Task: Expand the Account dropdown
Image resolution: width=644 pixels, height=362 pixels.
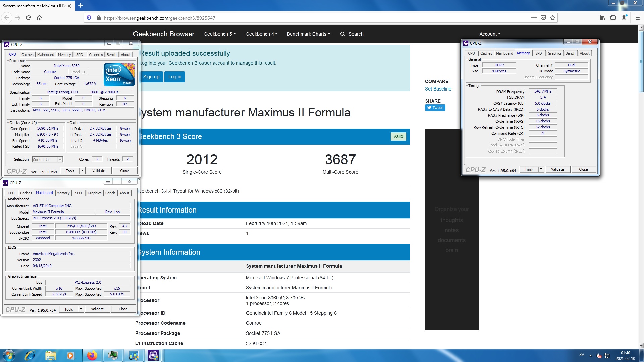Action: (x=490, y=34)
